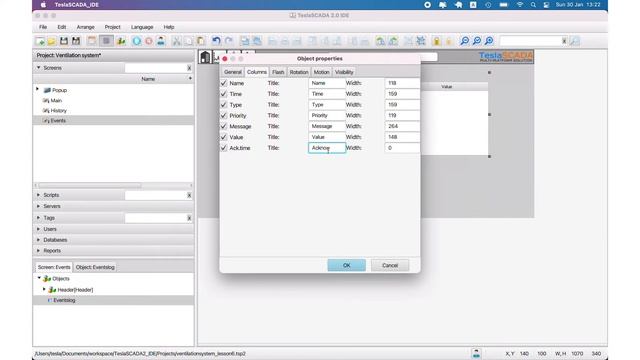
Task: Redo the last action
Action: (229, 41)
